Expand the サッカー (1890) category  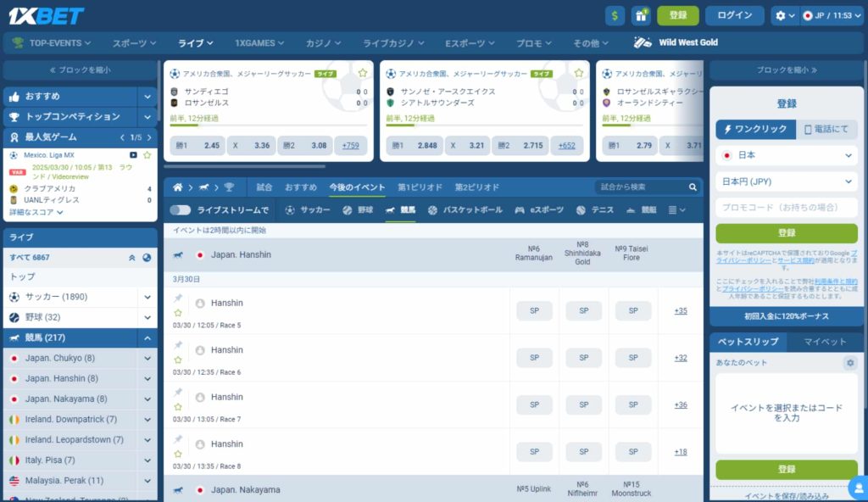147,297
